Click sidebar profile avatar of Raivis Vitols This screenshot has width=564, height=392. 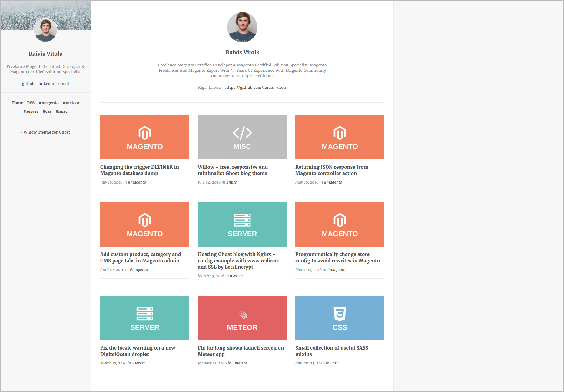click(45, 30)
